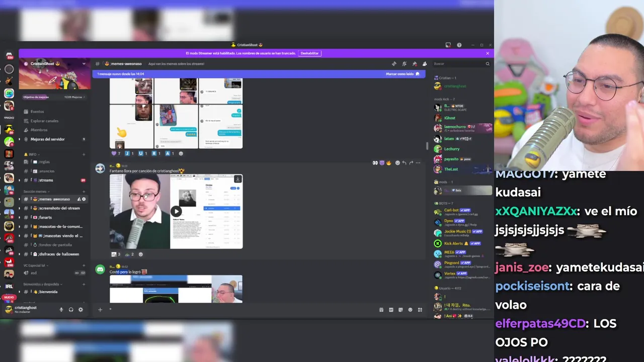
Task: Open apps launcher icon in message bar
Action: pos(420,310)
